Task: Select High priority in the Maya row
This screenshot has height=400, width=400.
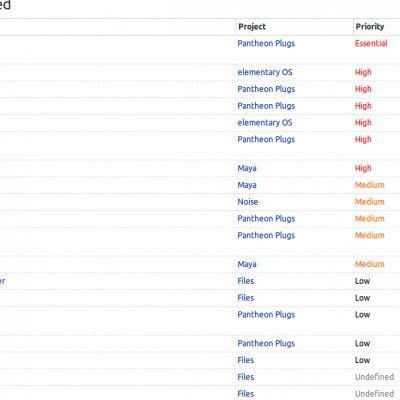Action: [x=363, y=168]
